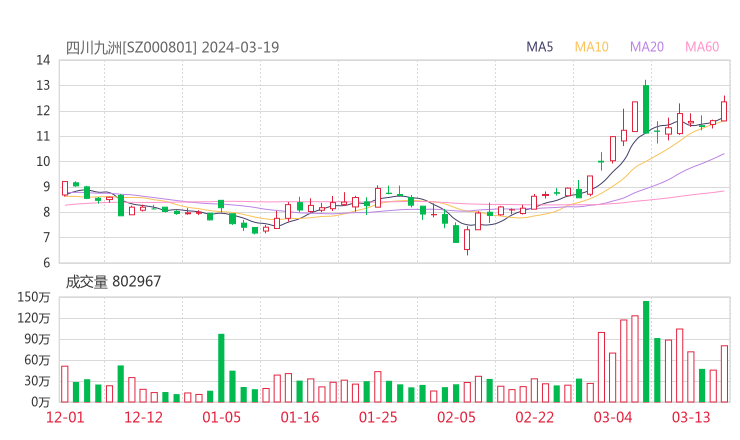Click the 60万 volume axis label

37,360
